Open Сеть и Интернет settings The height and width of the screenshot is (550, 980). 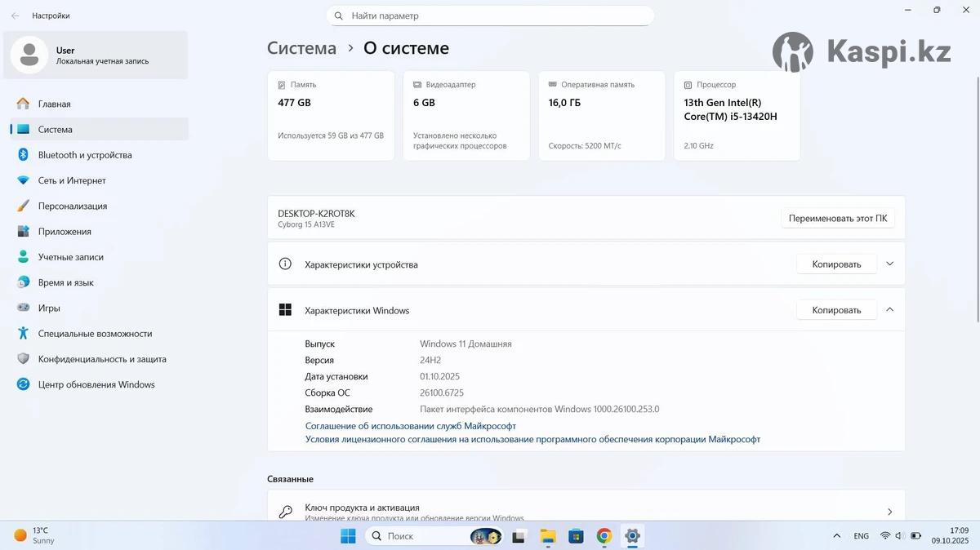(72, 180)
